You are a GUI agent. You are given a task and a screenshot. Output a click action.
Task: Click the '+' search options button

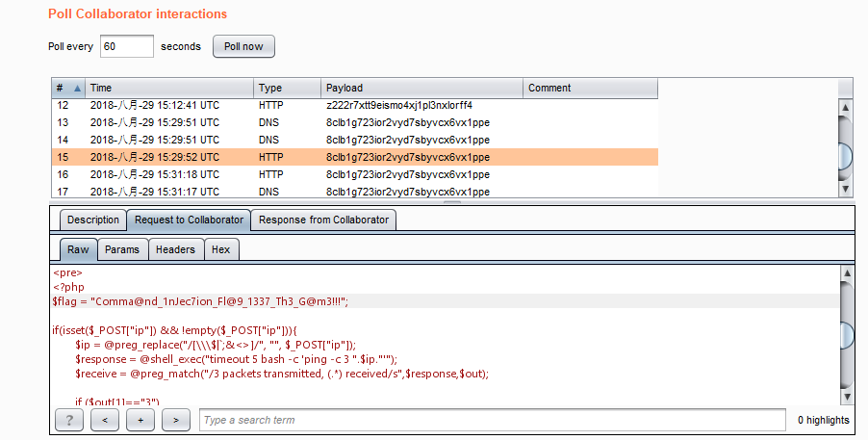tap(140, 420)
